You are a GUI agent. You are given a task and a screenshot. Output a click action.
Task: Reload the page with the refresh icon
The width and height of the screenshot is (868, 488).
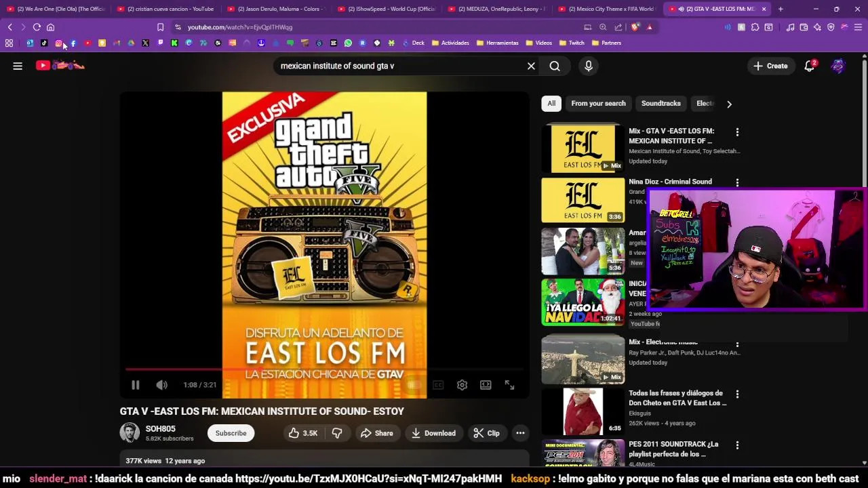tap(37, 27)
